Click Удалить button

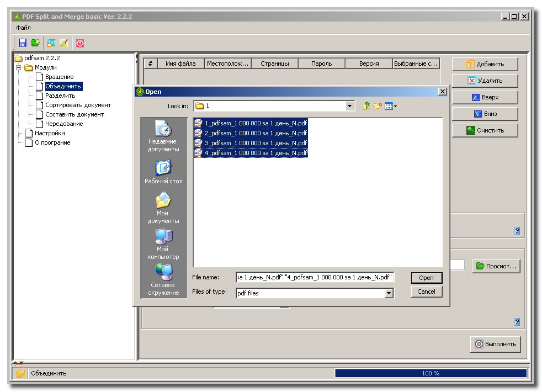click(x=485, y=81)
